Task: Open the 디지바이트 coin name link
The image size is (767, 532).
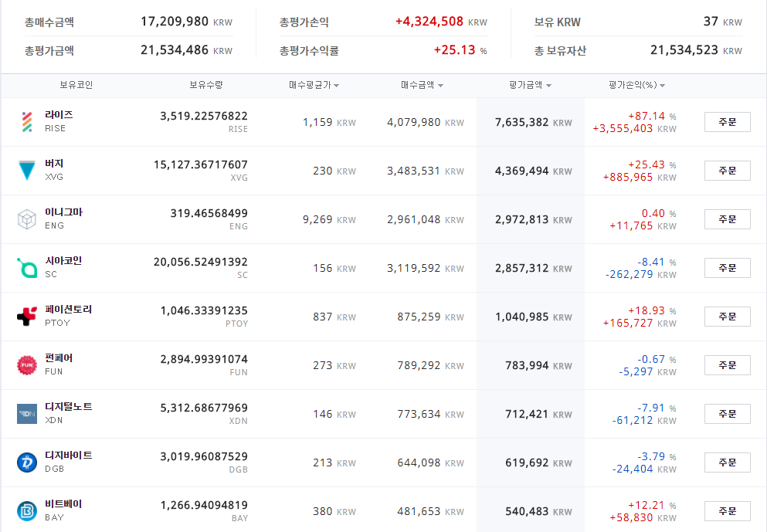Action: pos(69,456)
